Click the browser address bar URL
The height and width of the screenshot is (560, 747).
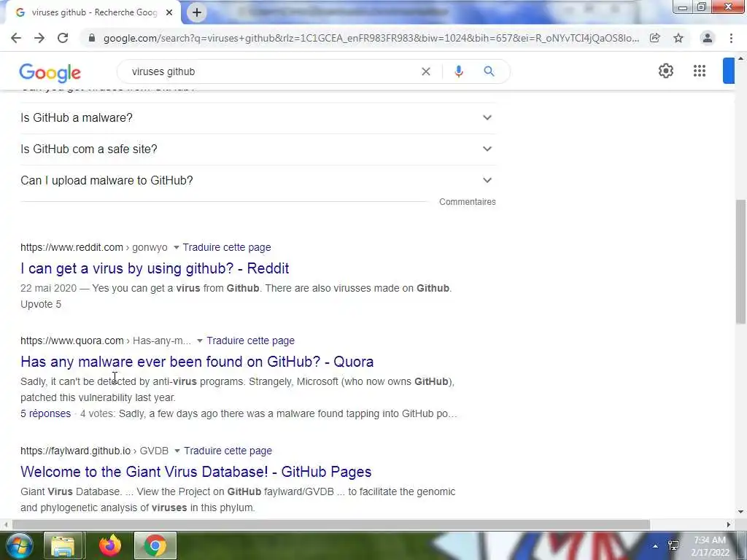point(371,38)
